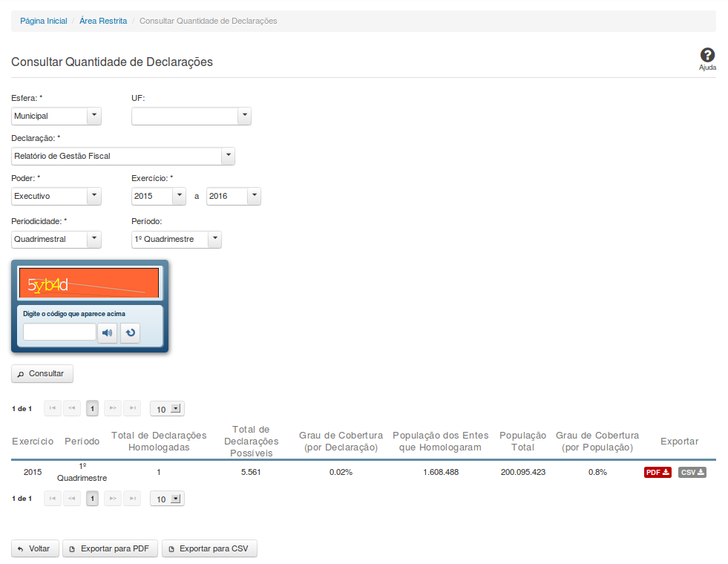The height and width of the screenshot is (564, 728).
Task: Go to last page in top paginator
Action: pos(132,408)
